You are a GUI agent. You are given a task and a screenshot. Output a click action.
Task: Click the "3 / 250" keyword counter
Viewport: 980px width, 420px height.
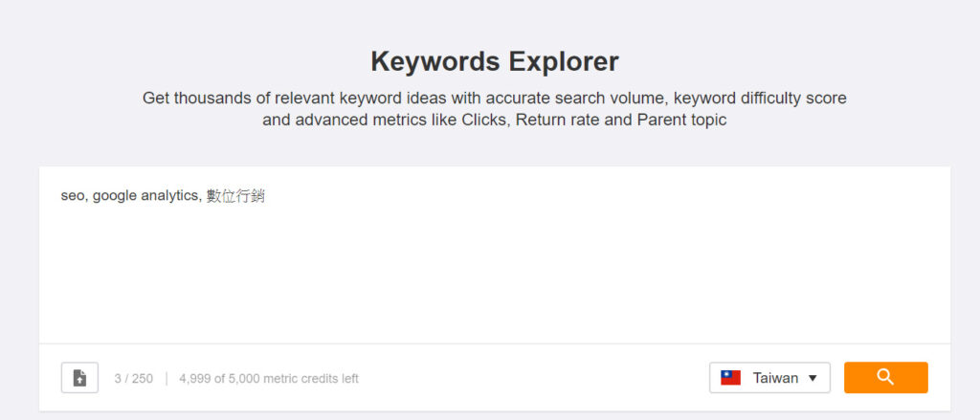pos(133,379)
